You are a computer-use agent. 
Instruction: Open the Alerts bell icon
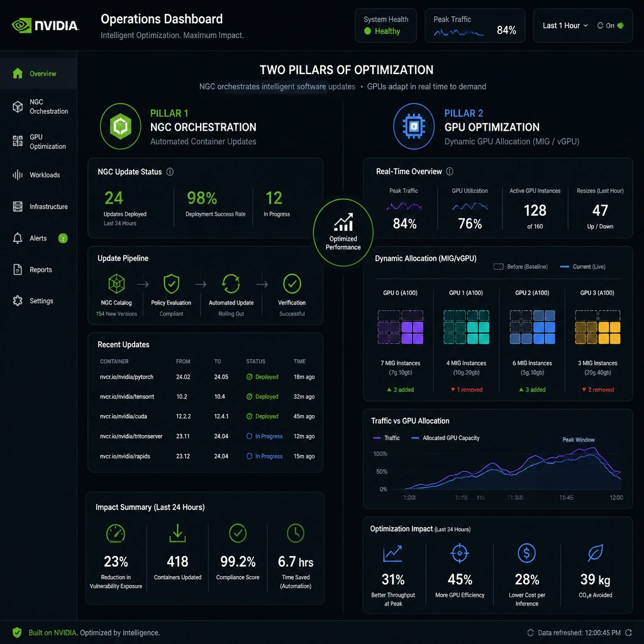tap(18, 238)
